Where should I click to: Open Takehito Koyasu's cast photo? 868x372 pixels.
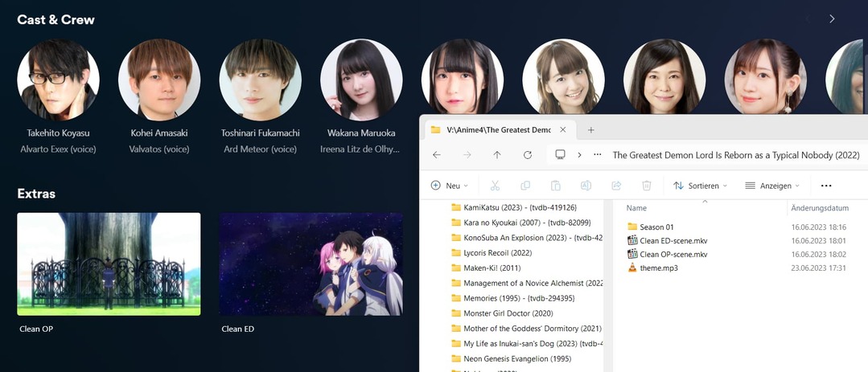click(58, 80)
